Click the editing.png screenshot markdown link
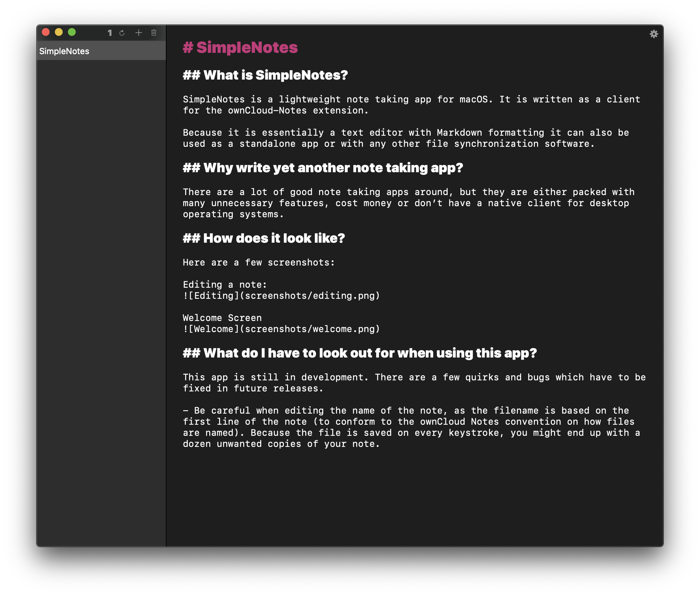 [x=281, y=296]
